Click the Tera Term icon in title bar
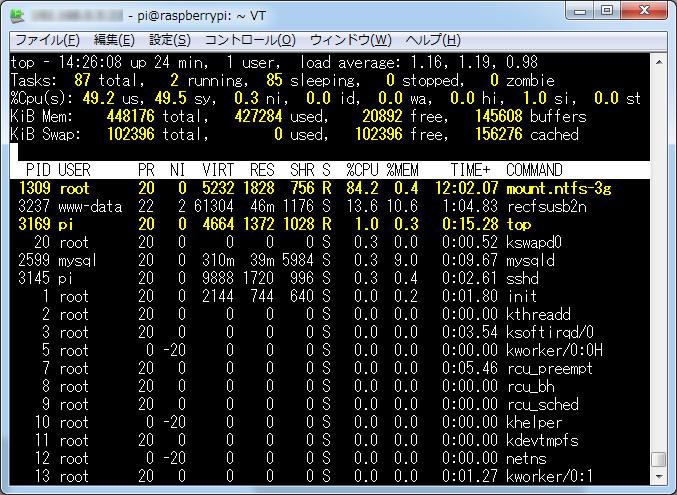Screen dimensions: 677x495 pyautogui.click(x=17, y=16)
